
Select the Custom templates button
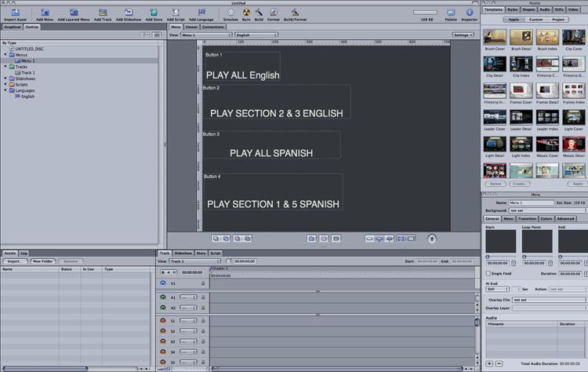click(536, 20)
